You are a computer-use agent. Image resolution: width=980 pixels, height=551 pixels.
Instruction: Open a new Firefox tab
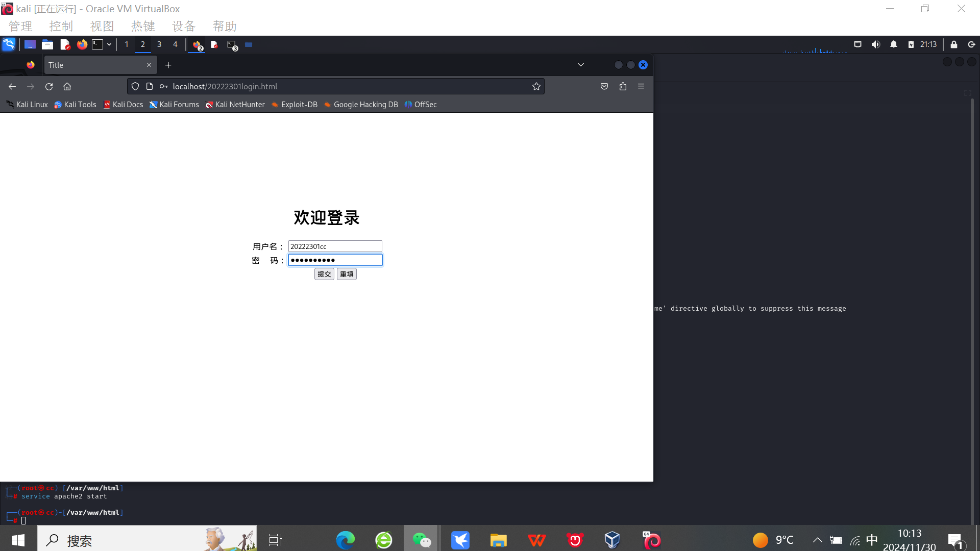click(168, 65)
